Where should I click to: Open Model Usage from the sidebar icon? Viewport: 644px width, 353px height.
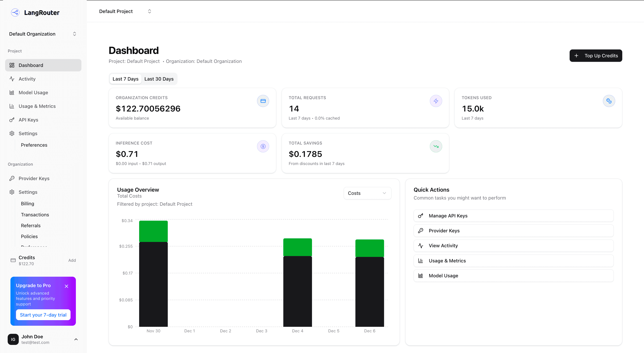point(12,92)
